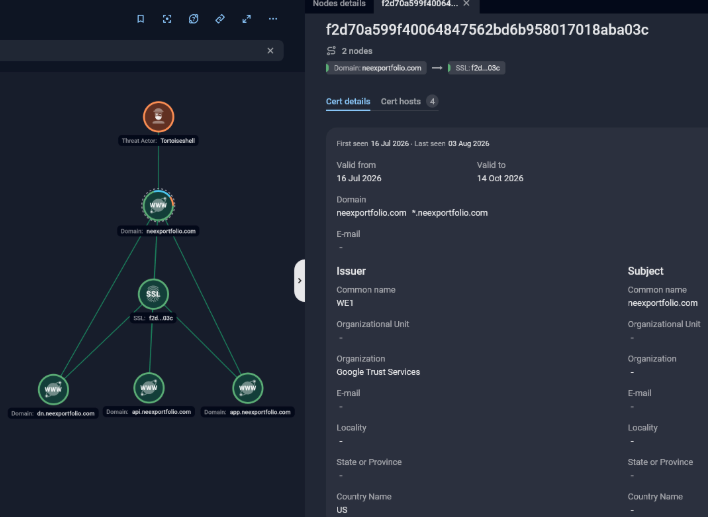Switch to the f2d70a599f40064... tab
The width and height of the screenshot is (708, 517).
(x=419, y=4)
